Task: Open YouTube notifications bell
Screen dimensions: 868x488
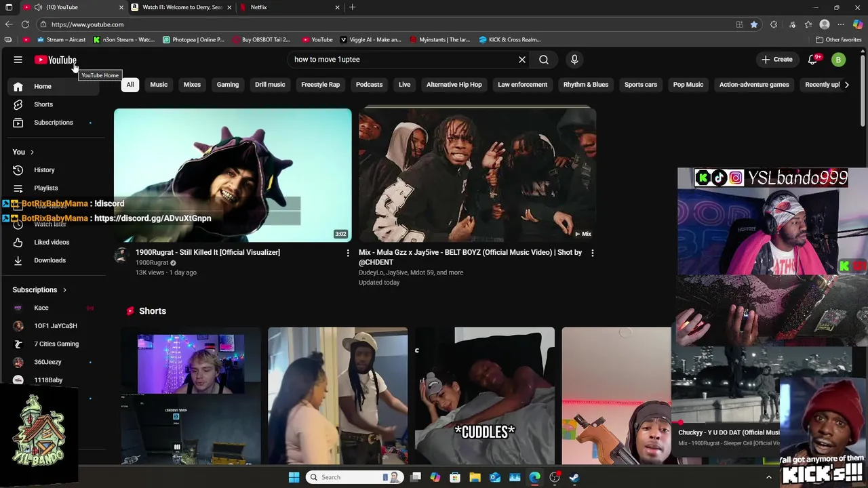Action: pos(813,60)
